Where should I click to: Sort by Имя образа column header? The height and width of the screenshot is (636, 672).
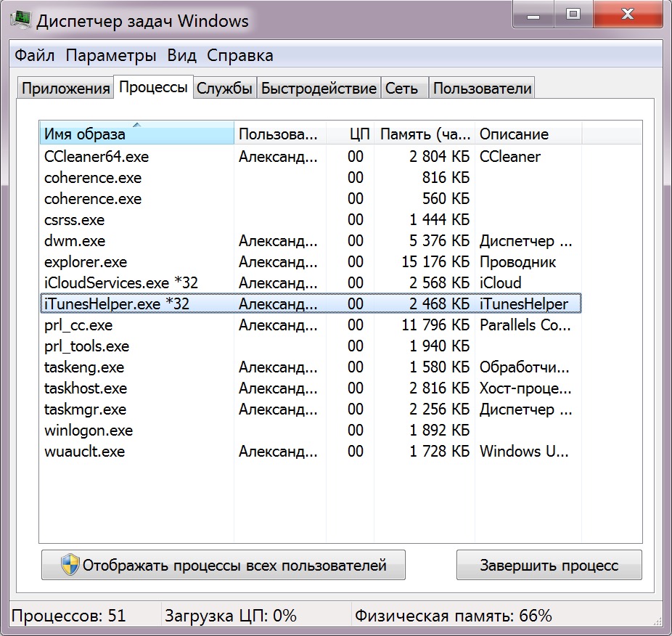tap(136, 134)
